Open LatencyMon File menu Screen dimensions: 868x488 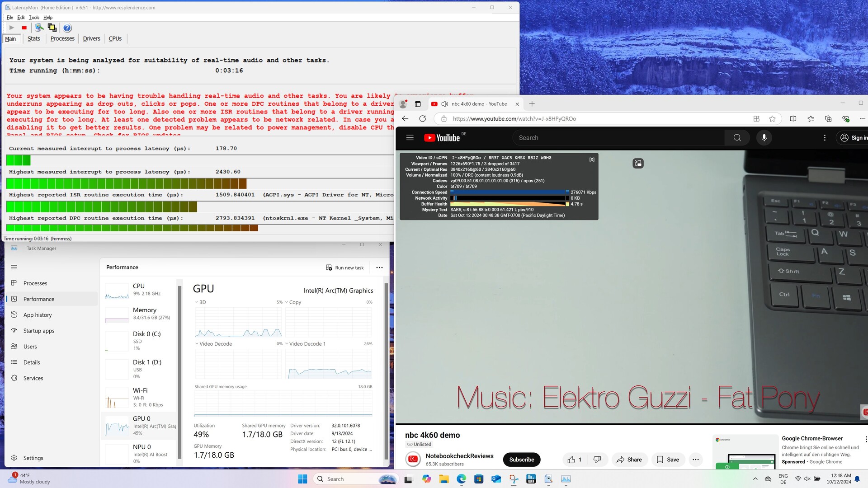(10, 18)
